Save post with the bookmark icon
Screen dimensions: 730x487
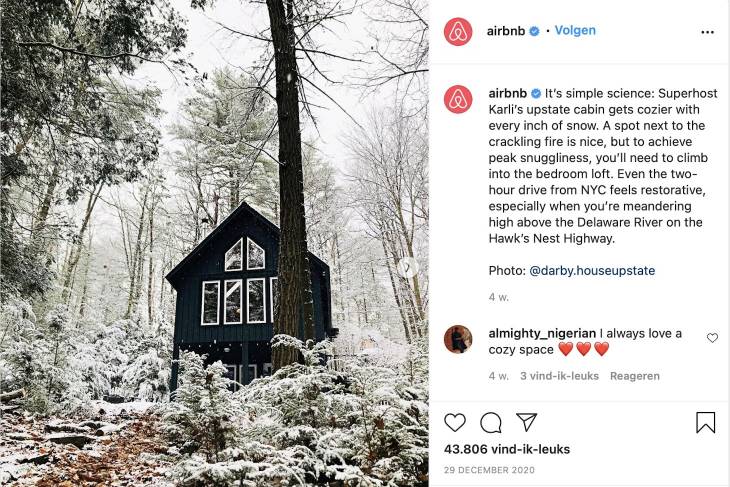coord(705,422)
